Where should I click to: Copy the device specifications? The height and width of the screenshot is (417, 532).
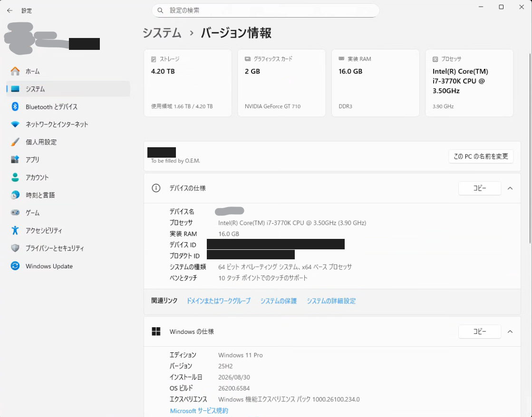coord(480,188)
